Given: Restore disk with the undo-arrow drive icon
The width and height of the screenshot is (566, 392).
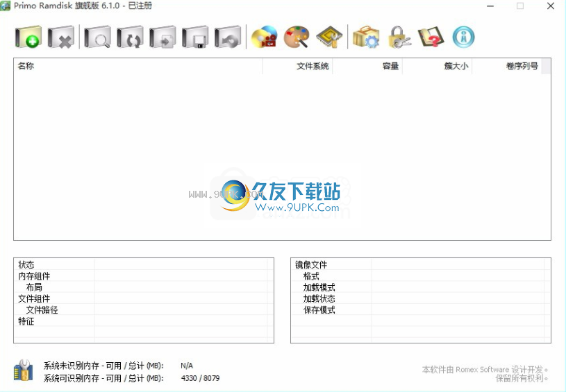Looking at the screenshot, I should pyautogui.click(x=227, y=37).
